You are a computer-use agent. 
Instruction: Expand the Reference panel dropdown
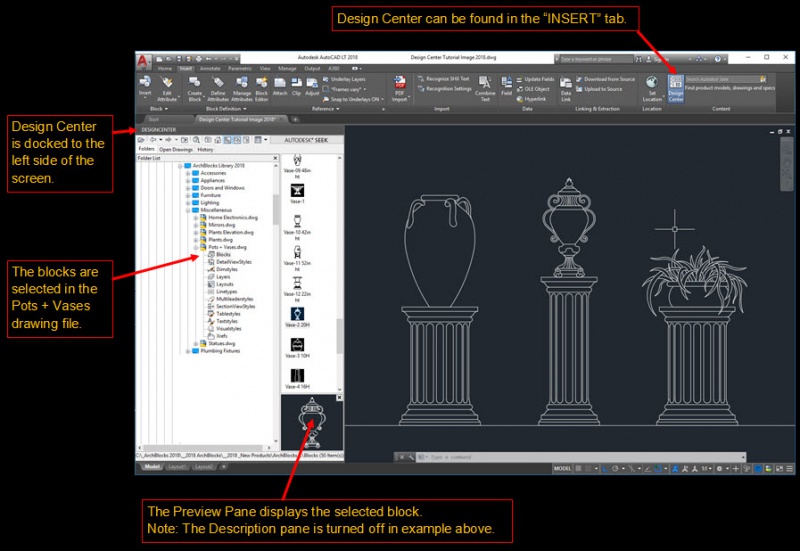[326, 109]
